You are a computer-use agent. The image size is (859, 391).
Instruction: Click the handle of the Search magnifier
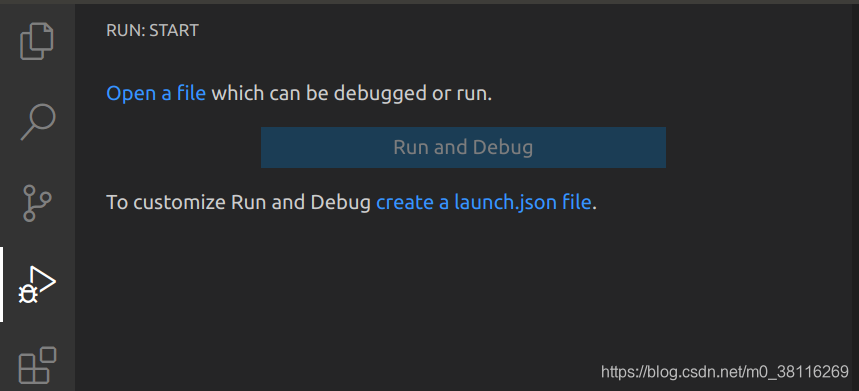click(x=27, y=133)
